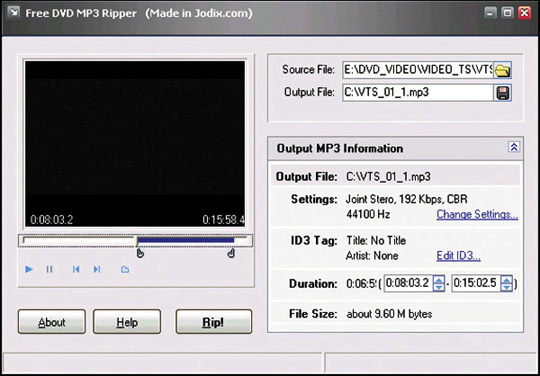Image resolution: width=540 pixels, height=376 pixels.
Task: Click the 0:08:03.2 timestamp in the preview
Action: pos(52,220)
